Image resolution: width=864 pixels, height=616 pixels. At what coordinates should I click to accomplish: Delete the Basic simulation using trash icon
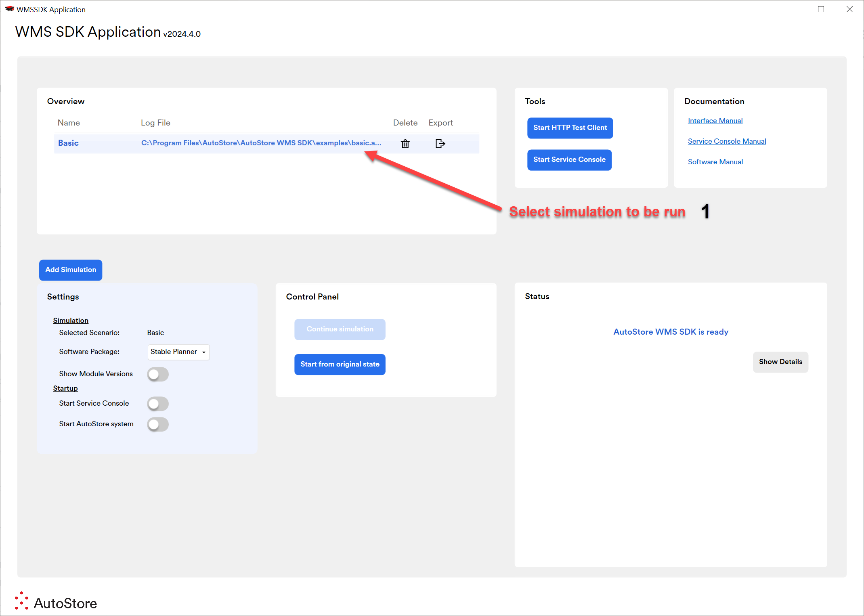(x=405, y=144)
